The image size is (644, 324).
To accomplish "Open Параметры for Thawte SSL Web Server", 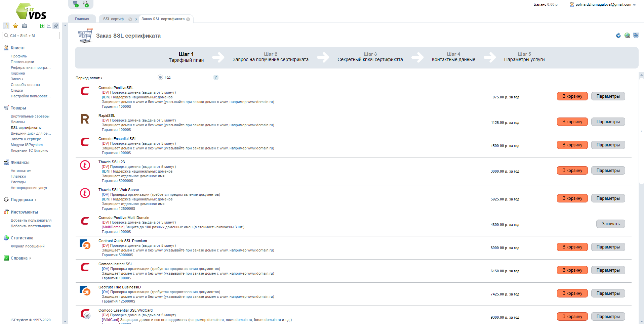I will [608, 198].
